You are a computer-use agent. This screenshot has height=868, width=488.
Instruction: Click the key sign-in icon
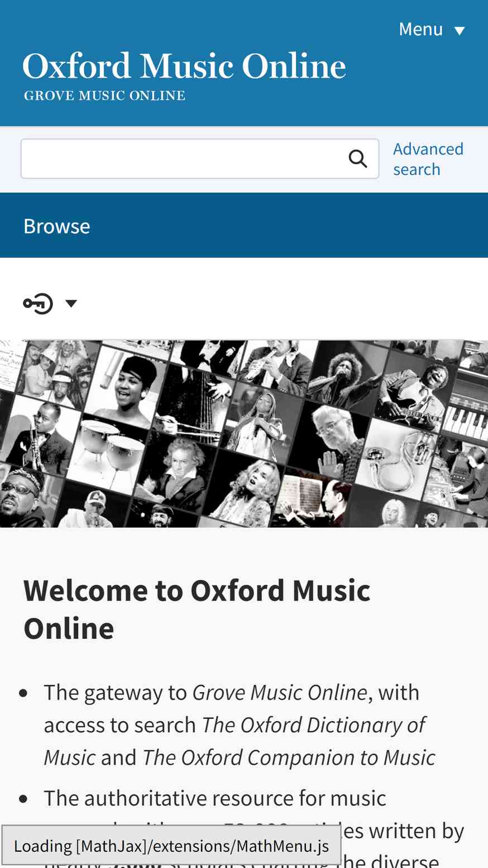point(38,304)
